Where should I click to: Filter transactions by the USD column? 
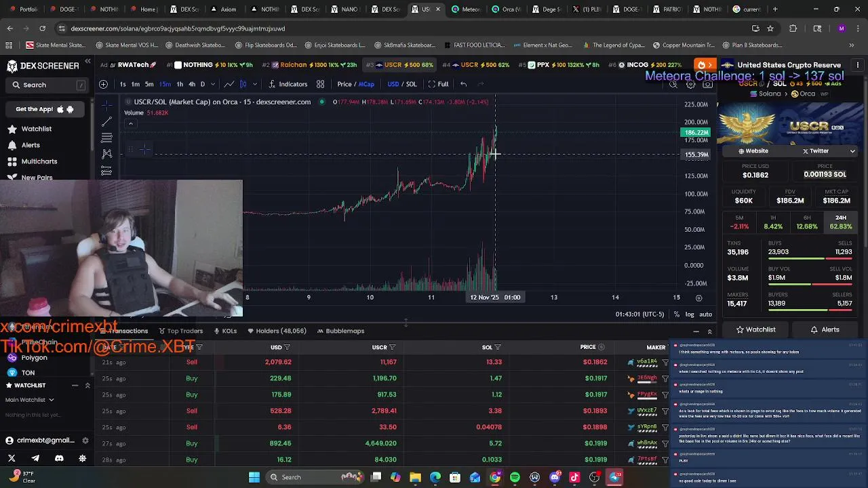(288, 348)
